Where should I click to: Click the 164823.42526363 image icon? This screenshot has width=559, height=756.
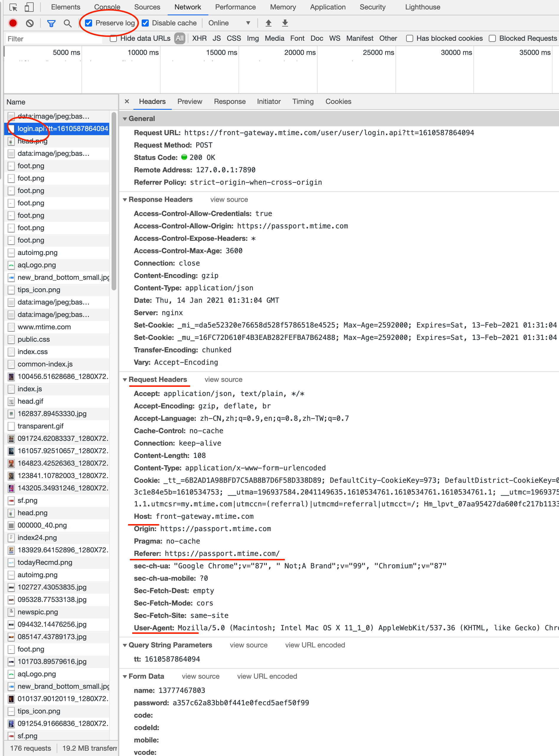11,463
